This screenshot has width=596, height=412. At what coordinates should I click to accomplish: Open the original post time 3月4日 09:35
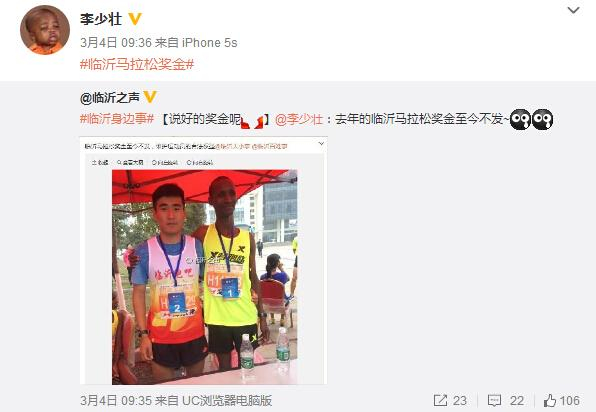coord(116,400)
